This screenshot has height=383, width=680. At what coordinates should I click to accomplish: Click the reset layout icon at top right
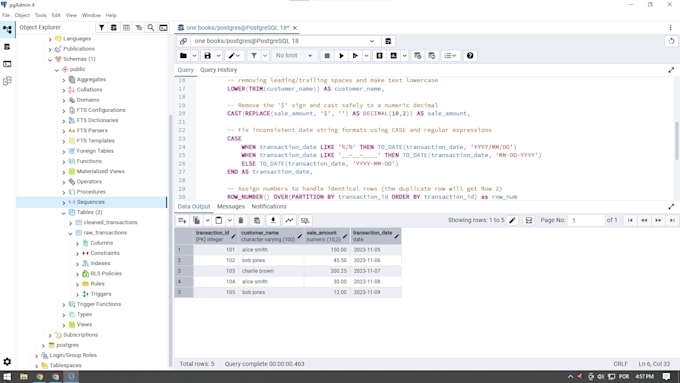point(671,41)
